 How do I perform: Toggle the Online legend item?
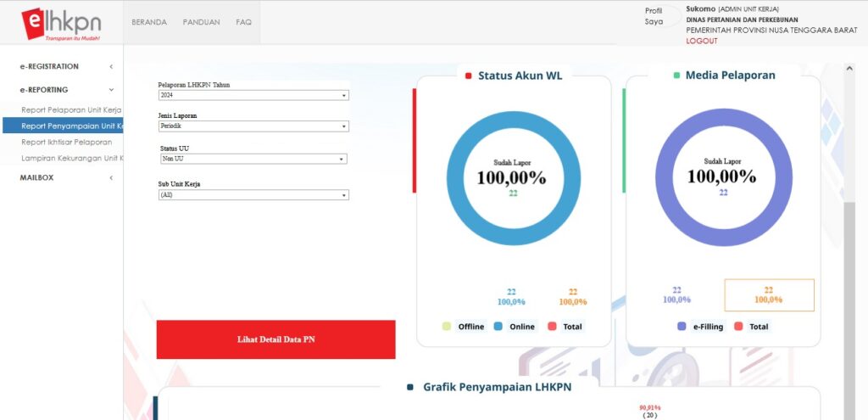[x=514, y=327]
